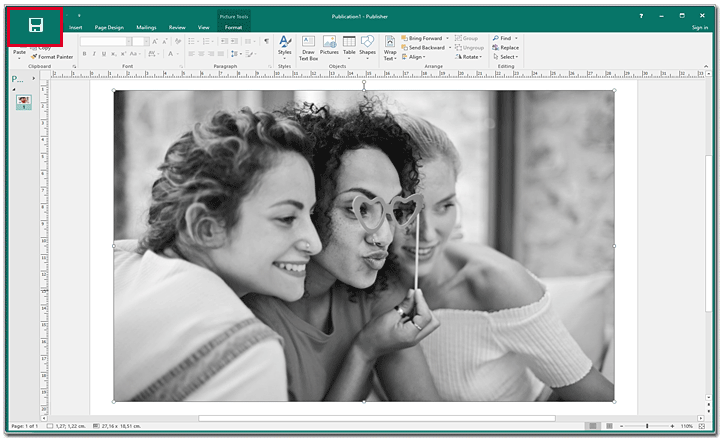The height and width of the screenshot is (438, 720).
Task: Toggle paragraph marks (¶) display
Action: [x=266, y=41]
